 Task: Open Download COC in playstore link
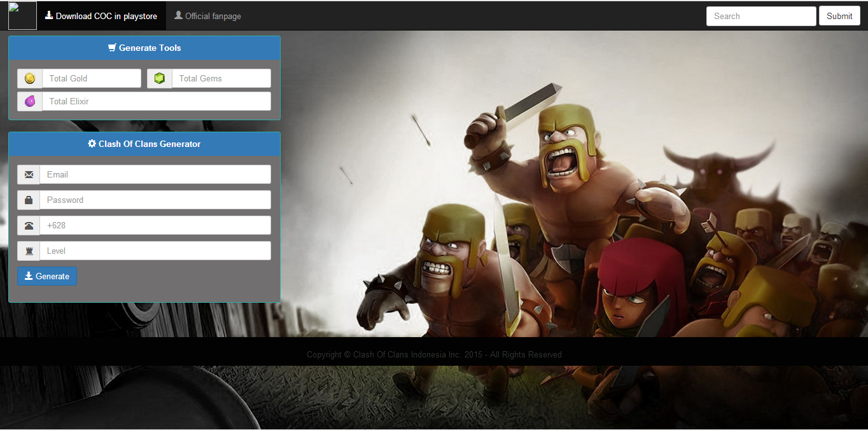[101, 16]
